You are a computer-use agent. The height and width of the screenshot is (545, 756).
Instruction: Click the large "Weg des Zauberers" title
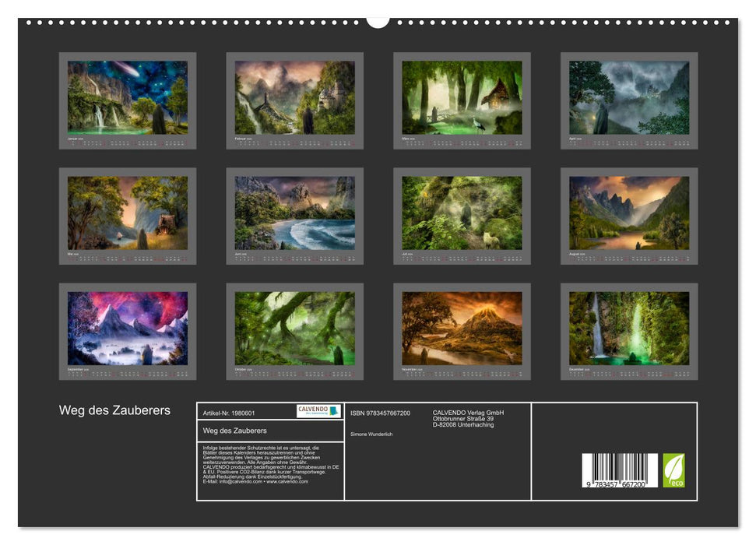(114, 410)
